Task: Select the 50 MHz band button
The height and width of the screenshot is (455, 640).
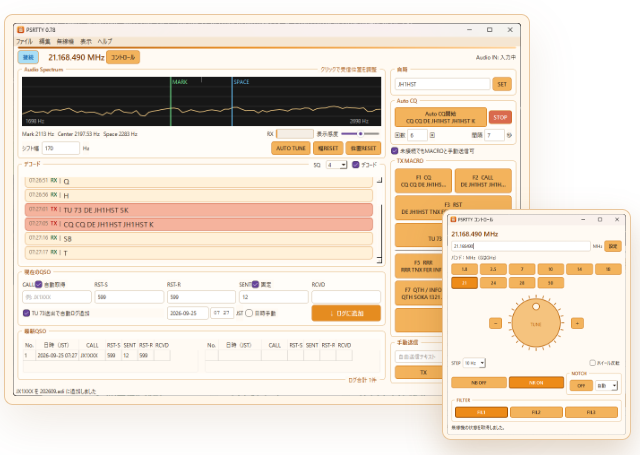Action: click(551, 283)
